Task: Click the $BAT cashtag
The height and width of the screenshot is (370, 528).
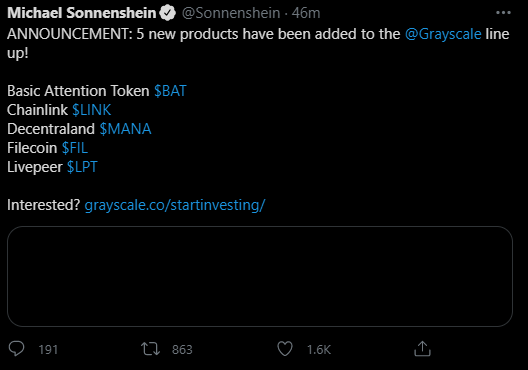Action: [x=170, y=91]
